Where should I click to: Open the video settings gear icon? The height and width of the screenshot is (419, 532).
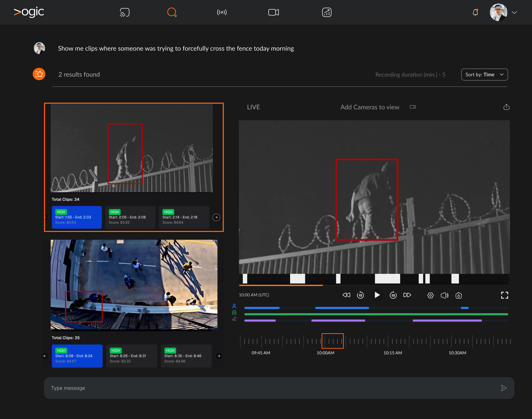point(430,295)
